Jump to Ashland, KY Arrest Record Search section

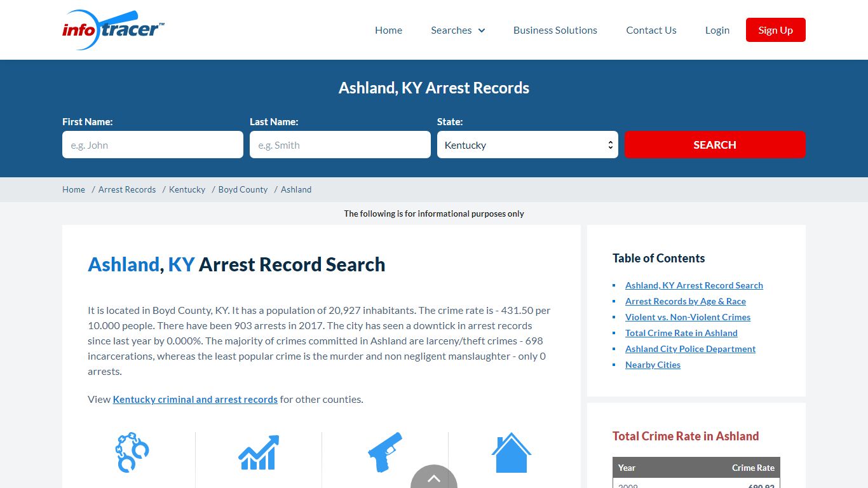click(x=694, y=285)
